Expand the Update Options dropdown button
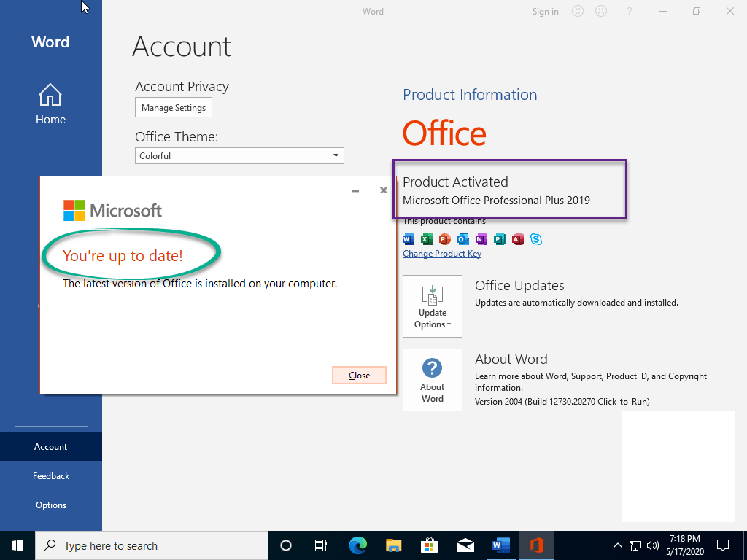Screen dimensions: 747x560 (433, 306)
